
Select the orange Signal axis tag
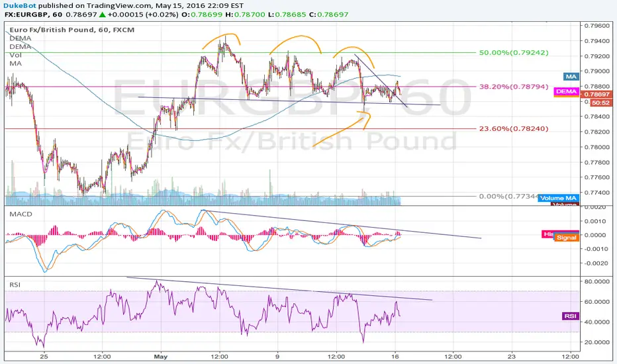tap(566, 238)
